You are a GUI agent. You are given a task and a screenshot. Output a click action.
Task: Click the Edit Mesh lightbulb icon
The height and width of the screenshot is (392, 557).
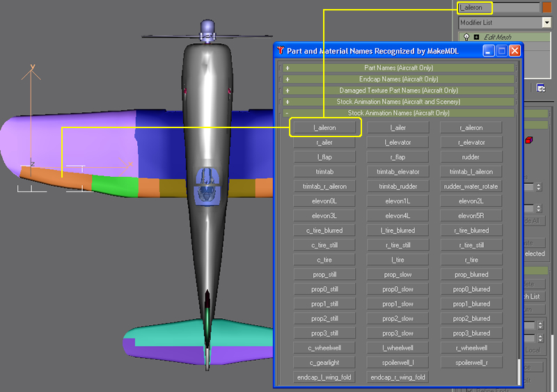[x=466, y=37]
